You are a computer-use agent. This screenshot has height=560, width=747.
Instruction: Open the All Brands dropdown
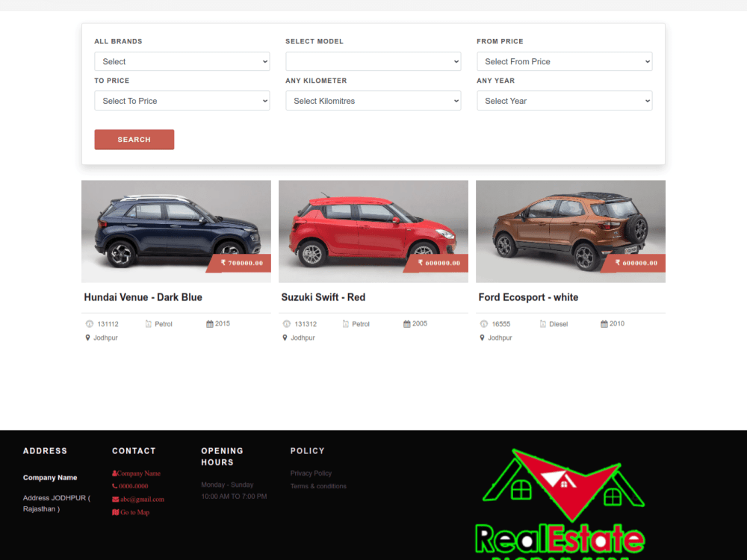tap(182, 61)
